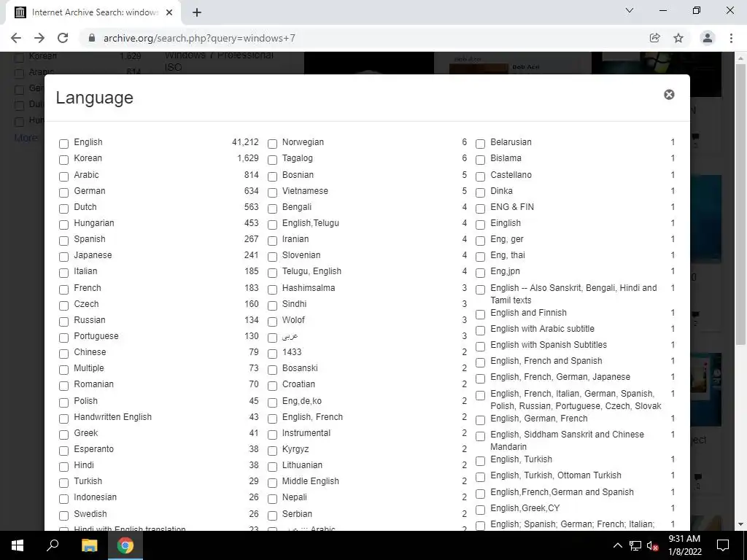747x560 pixels.
Task: Tick the Middle English checkbox
Action: (x=273, y=483)
